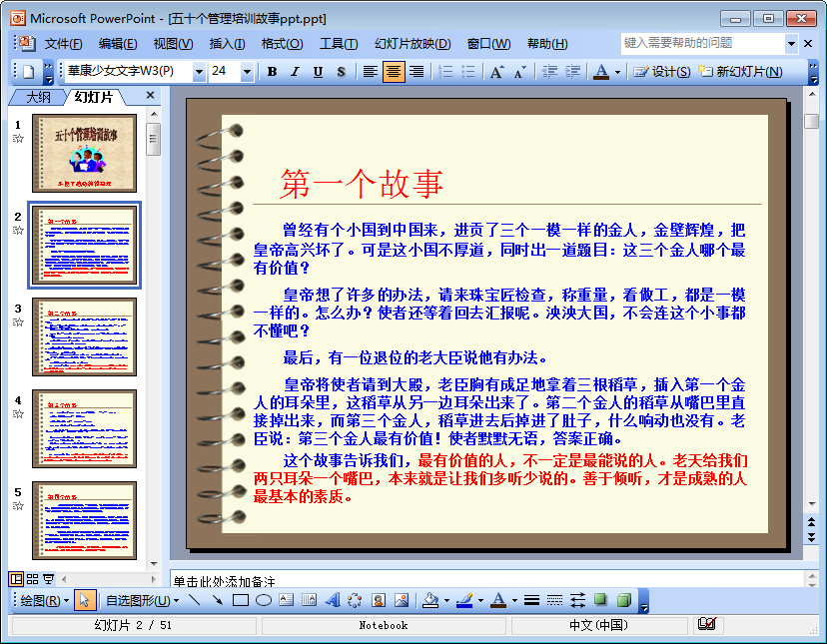827x644 pixels.
Task: Open the font size dropdown
Action: [x=247, y=72]
